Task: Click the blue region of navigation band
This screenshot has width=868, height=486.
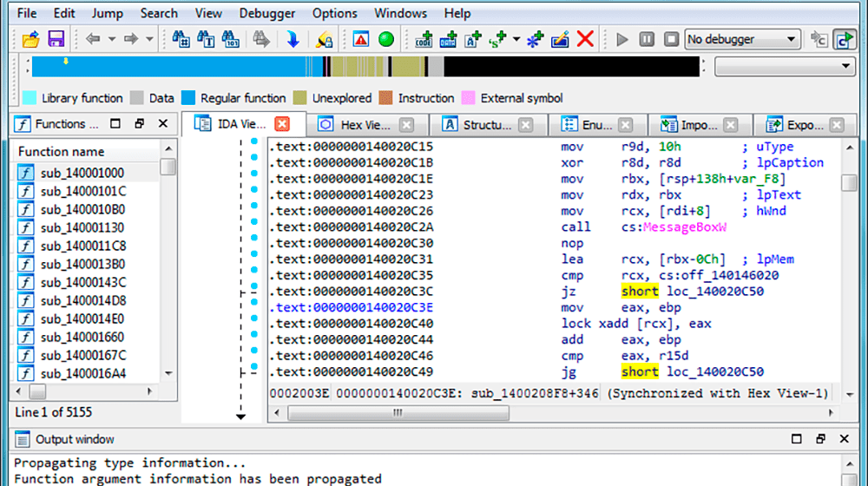Action: [169, 67]
